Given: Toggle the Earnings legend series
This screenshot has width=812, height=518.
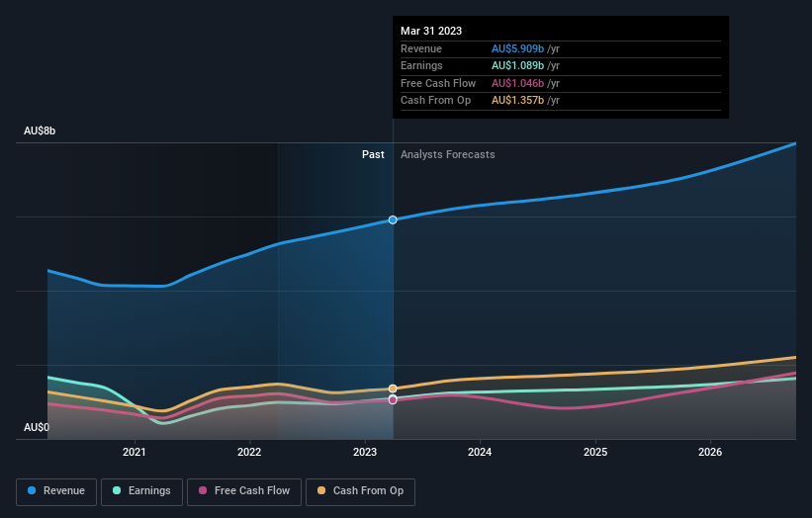Looking at the screenshot, I should (141, 491).
